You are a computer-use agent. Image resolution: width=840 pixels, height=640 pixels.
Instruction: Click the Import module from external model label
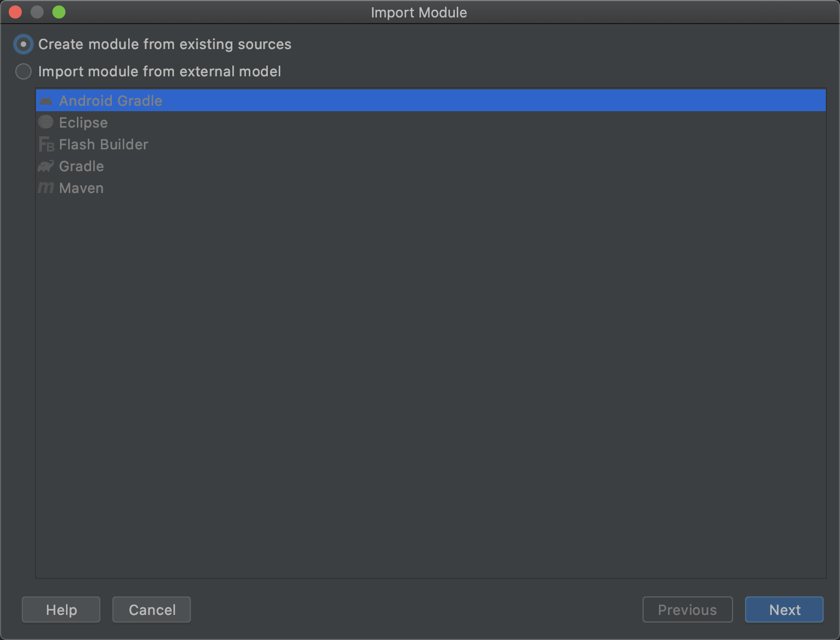159,71
